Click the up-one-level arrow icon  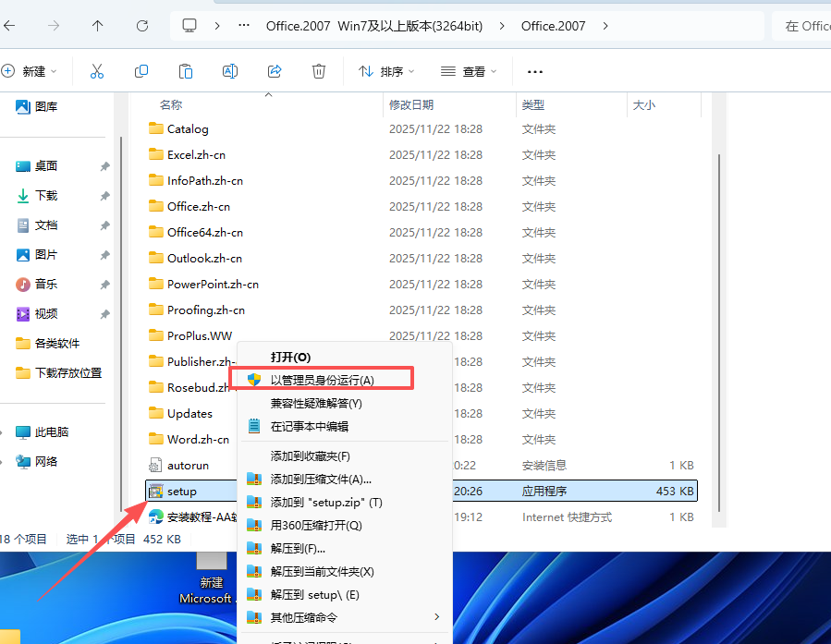[97, 26]
